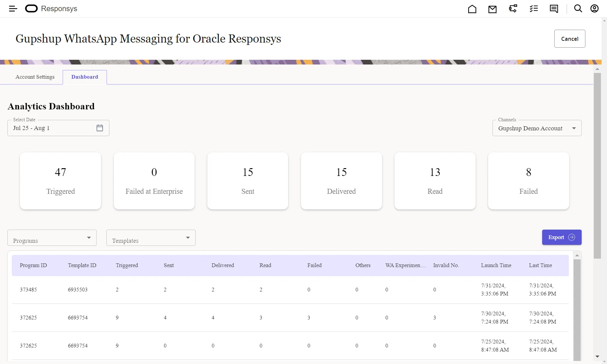The image size is (607, 364).
Task: Open the user account icon
Action: 595,9
